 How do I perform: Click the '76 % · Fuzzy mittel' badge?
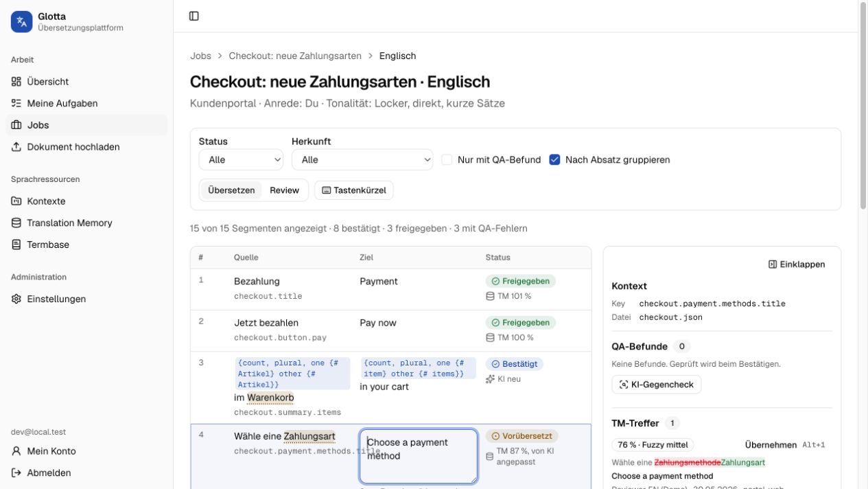pyautogui.click(x=653, y=445)
